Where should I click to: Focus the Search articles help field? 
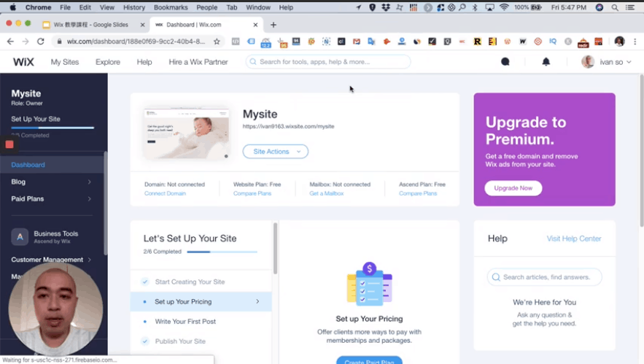click(545, 277)
